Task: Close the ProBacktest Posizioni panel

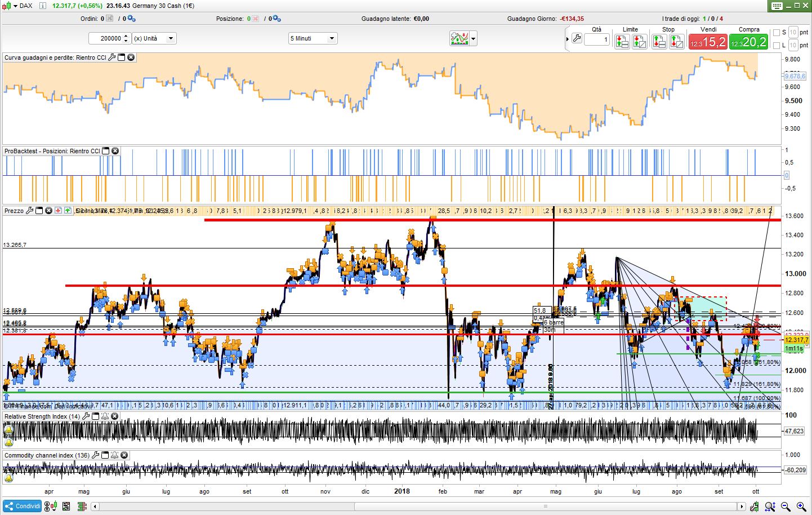Action: point(115,151)
